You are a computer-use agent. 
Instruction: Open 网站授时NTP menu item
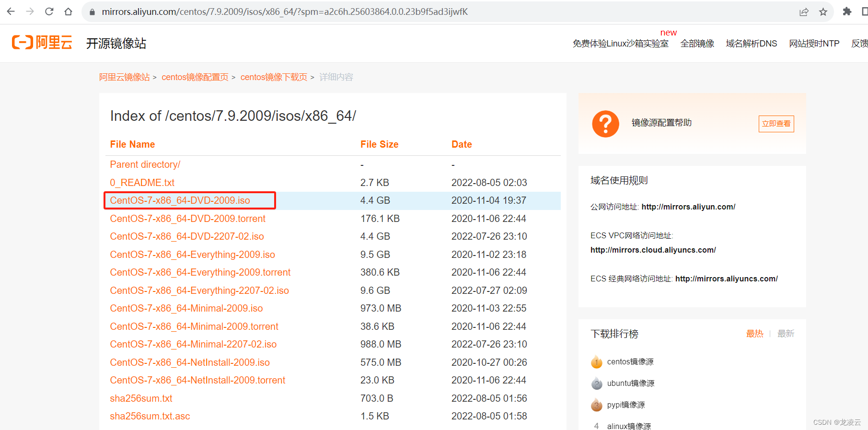point(814,44)
